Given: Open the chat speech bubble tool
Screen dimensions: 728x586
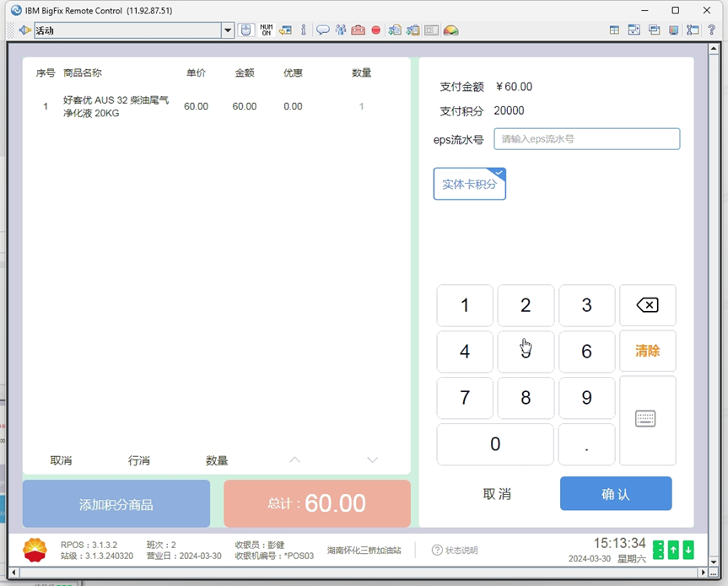Looking at the screenshot, I should (322, 30).
